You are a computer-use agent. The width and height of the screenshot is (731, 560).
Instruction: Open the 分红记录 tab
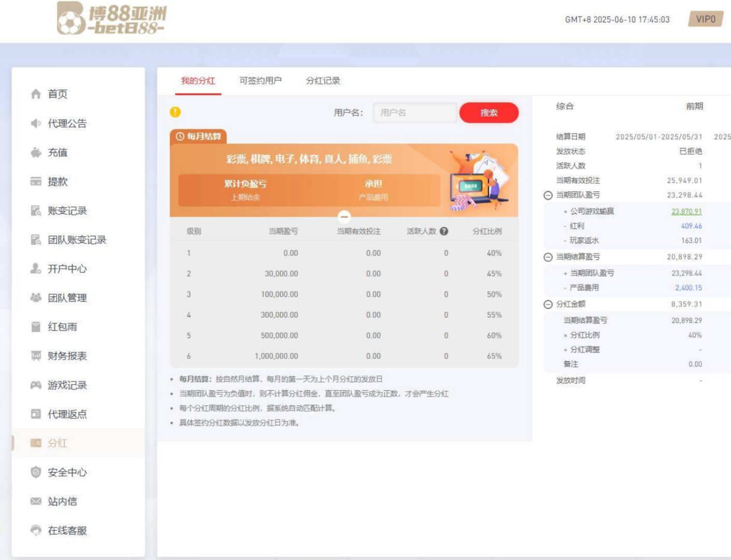pos(323,81)
